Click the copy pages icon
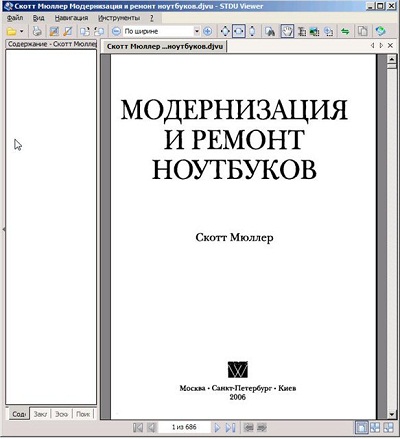The height and width of the screenshot is (439, 400). [363, 31]
